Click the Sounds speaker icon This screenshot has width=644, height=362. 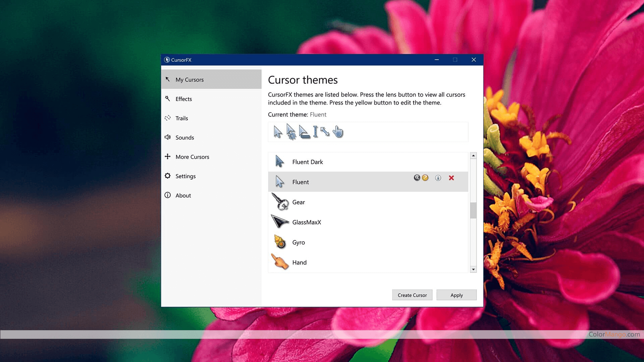tap(168, 137)
